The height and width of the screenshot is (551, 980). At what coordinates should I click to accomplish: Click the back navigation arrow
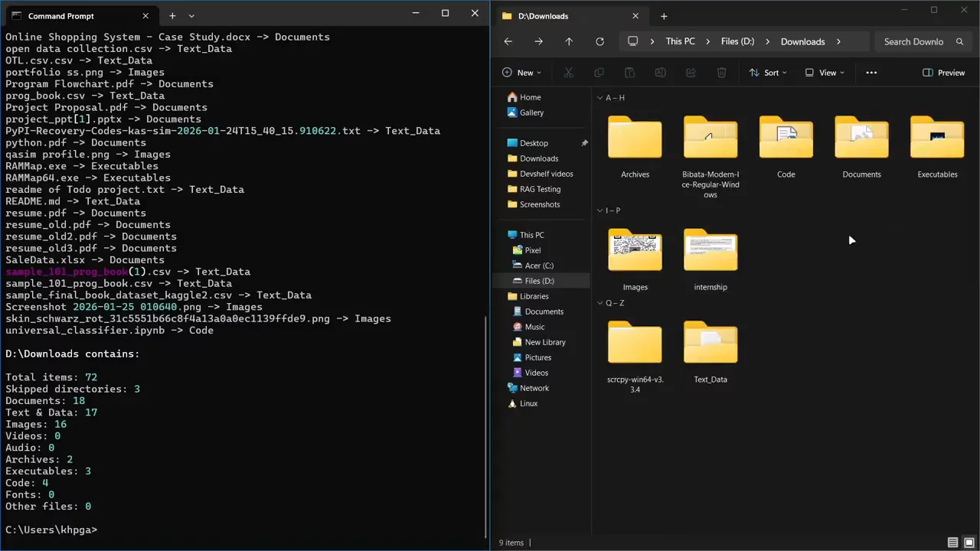[x=508, y=41]
